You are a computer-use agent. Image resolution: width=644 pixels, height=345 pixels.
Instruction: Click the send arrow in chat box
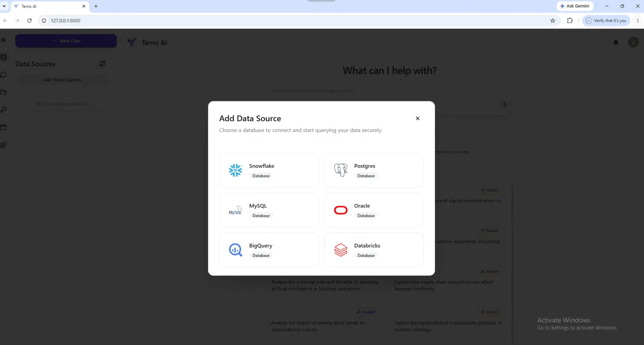click(504, 105)
